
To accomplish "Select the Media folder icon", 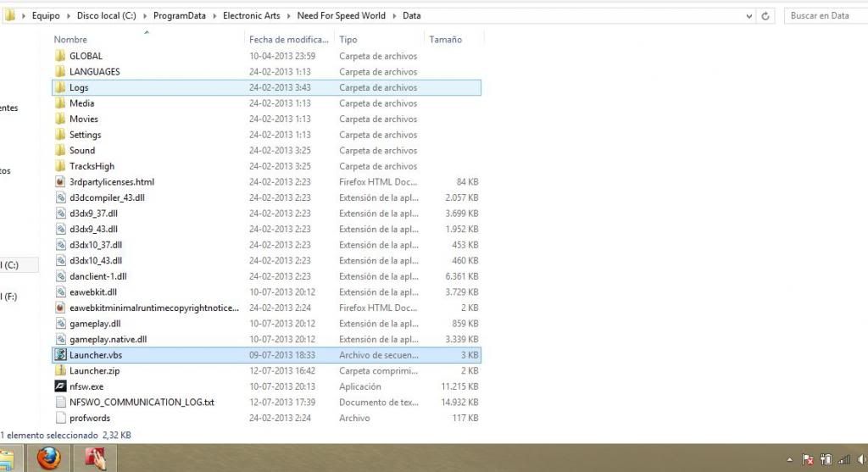I will [x=60, y=103].
